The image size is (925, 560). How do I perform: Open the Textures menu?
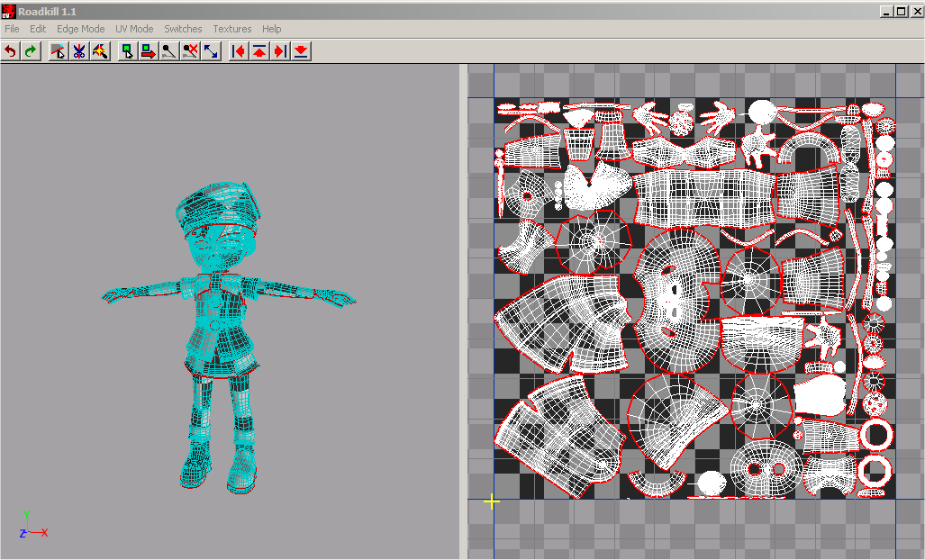[231, 28]
